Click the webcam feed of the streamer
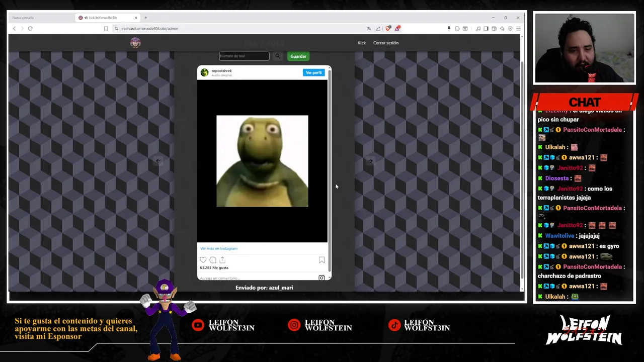The height and width of the screenshot is (362, 644). point(584,48)
